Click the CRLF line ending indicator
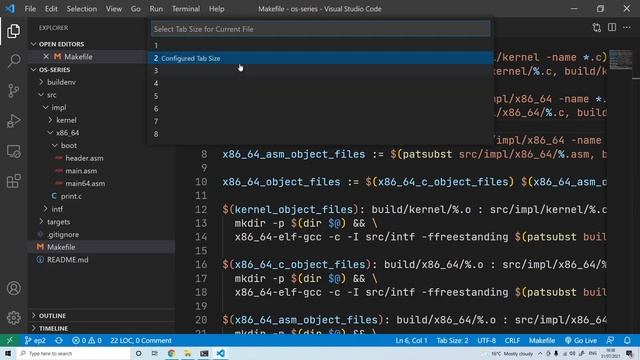The height and width of the screenshot is (360, 640). (x=512, y=340)
